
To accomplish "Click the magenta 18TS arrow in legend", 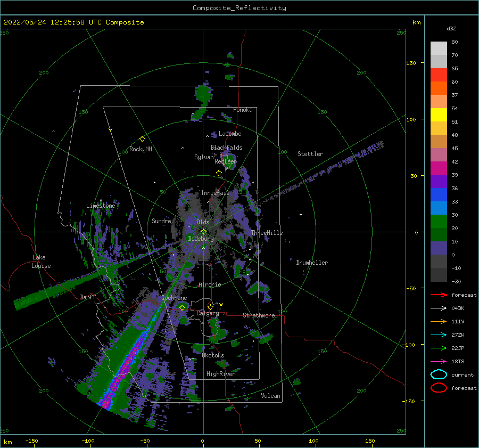I will click(x=439, y=362).
